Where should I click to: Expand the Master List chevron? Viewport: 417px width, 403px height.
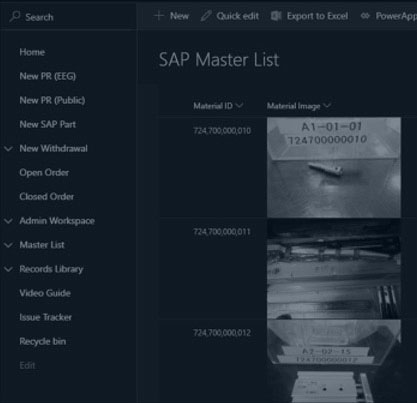(8, 245)
